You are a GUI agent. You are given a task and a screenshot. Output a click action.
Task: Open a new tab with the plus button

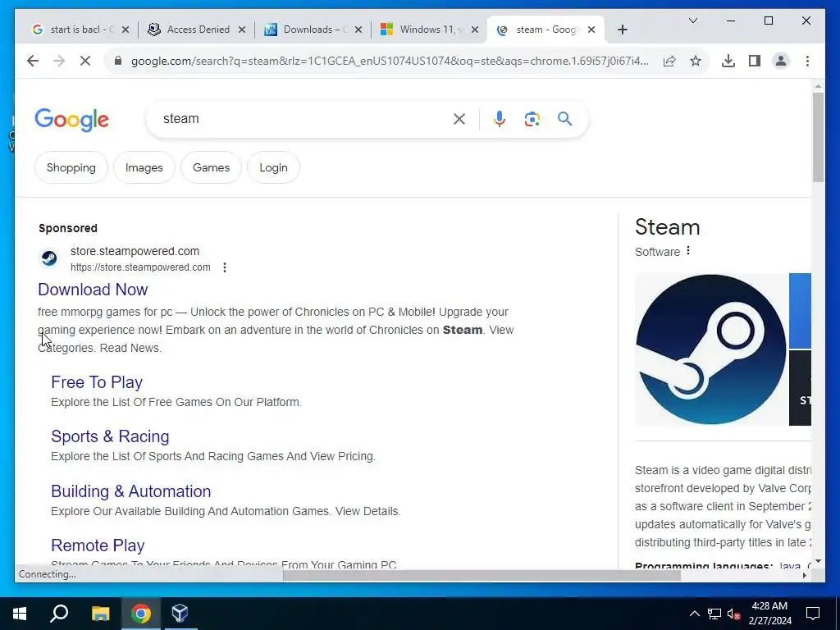coord(623,30)
